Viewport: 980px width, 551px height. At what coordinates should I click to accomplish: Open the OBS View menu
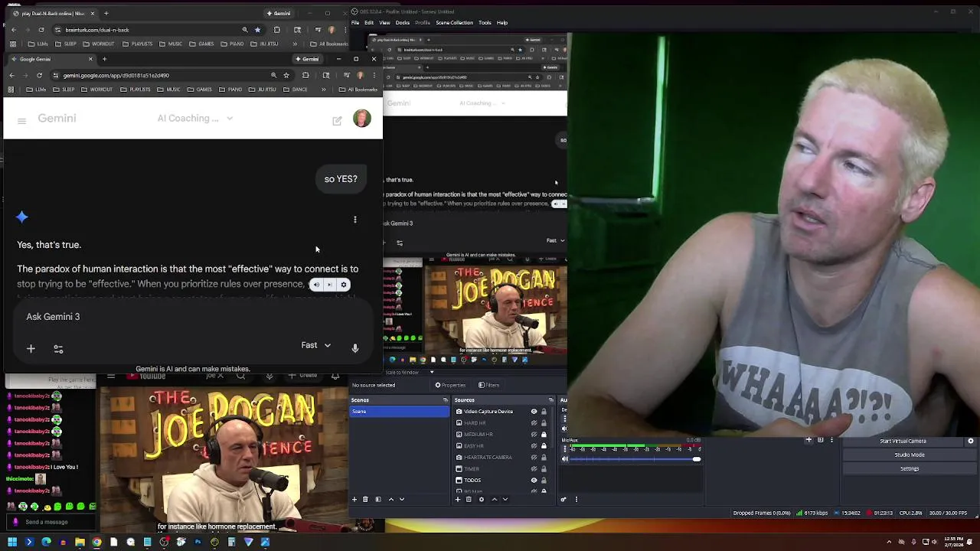click(x=384, y=23)
